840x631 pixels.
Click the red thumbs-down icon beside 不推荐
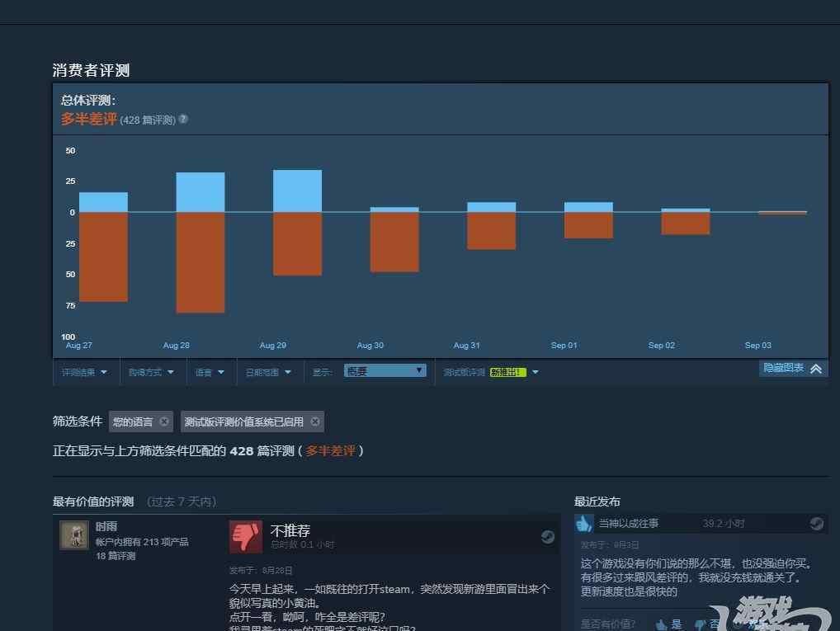tap(246, 536)
